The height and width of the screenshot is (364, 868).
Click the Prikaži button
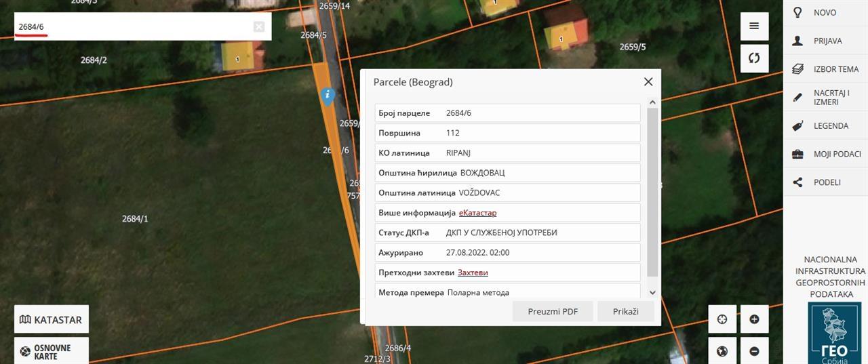pyautogui.click(x=626, y=311)
